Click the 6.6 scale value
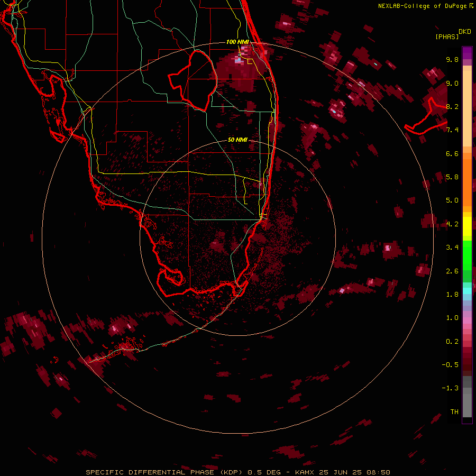This screenshot has height=476, width=476. tap(452, 153)
